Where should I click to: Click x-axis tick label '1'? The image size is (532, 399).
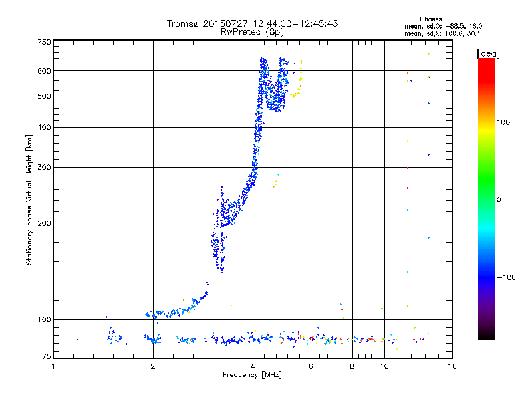[x=53, y=366]
